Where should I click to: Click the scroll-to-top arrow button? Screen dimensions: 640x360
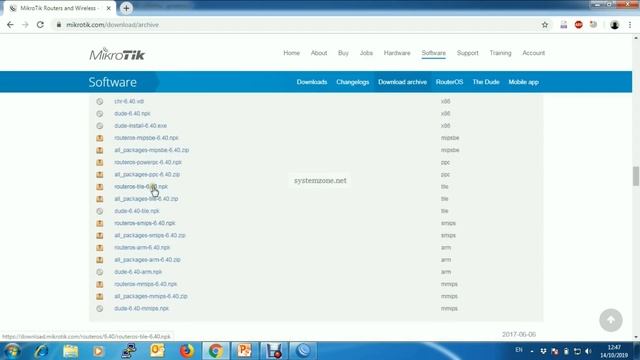(x=611, y=320)
